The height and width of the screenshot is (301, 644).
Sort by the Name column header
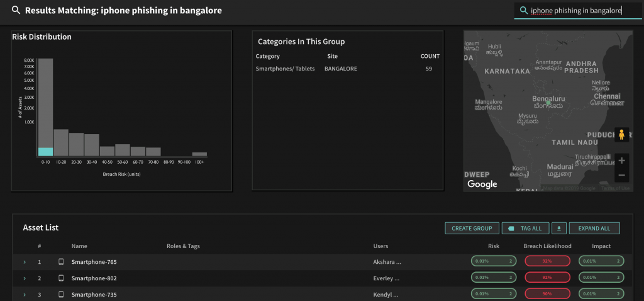pyautogui.click(x=79, y=246)
